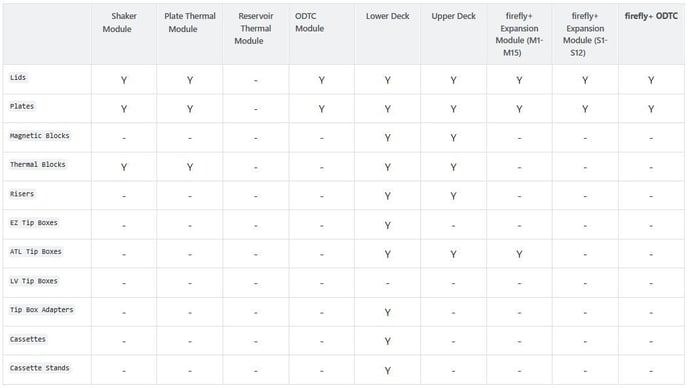Select the Risers row label
The height and width of the screenshot is (388, 688).
pos(22,194)
